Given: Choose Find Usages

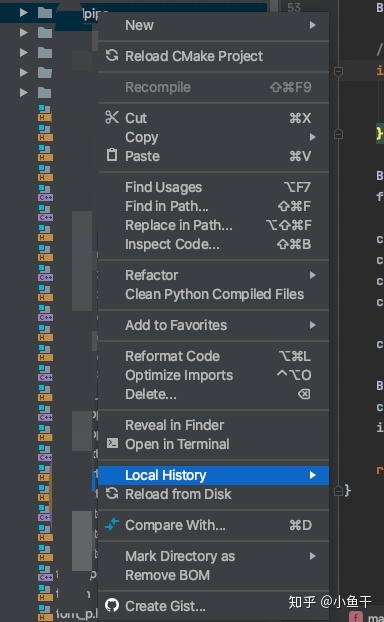Looking at the screenshot, I should (x=213, y=187).
